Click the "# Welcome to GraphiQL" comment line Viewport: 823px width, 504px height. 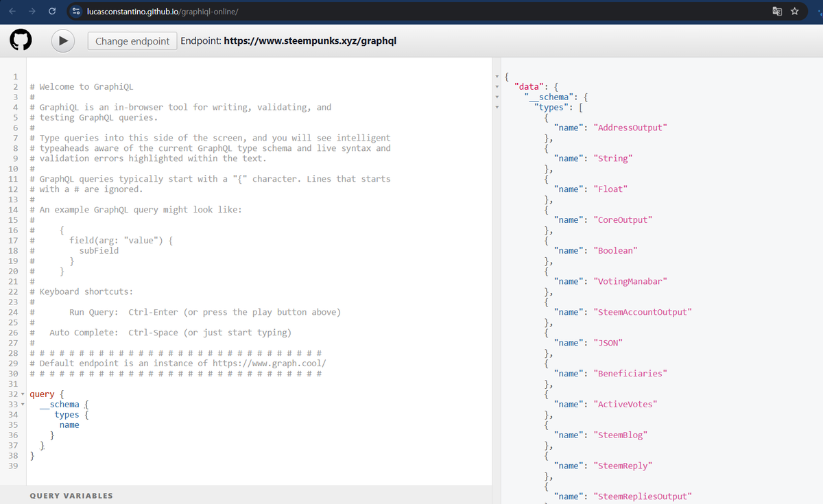(x=82, y=86)
